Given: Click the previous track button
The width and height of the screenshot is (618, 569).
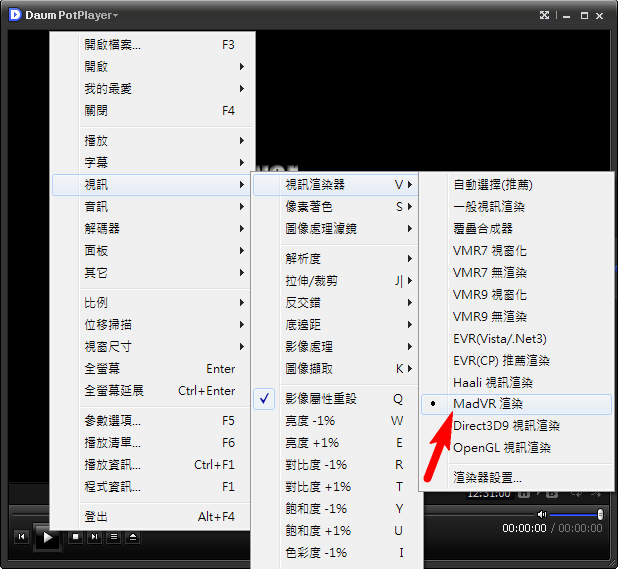Looking at the screenshot, I should 22,536.
